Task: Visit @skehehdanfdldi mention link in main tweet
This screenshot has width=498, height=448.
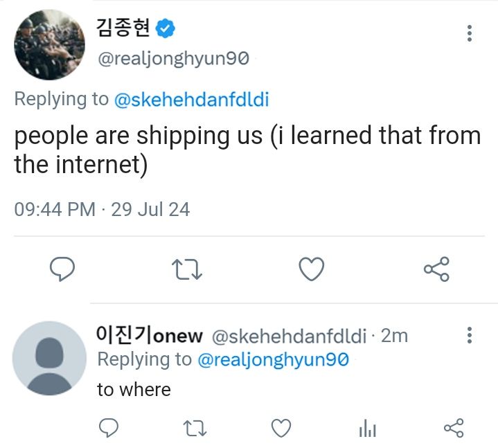Action: coord(192,99)
